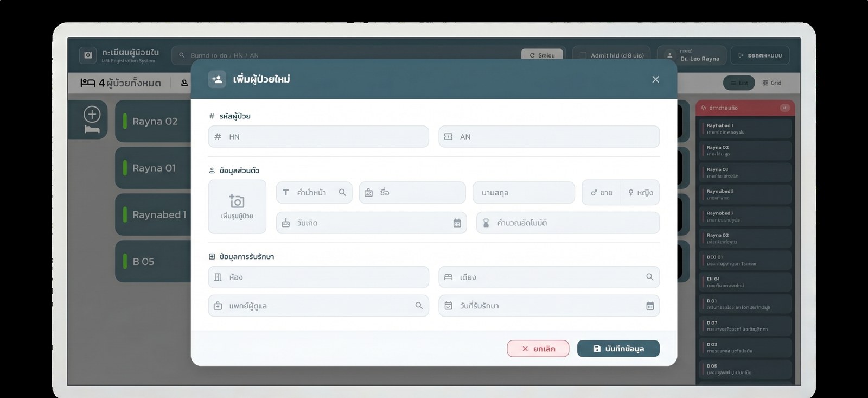Screen dimensions: 868x398
Task: Click the ticket icon inside AN field
Action: tap(448, 137)
